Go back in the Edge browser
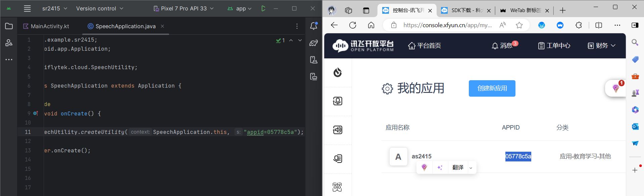The image size is (644, 196). tap(334, 25)
